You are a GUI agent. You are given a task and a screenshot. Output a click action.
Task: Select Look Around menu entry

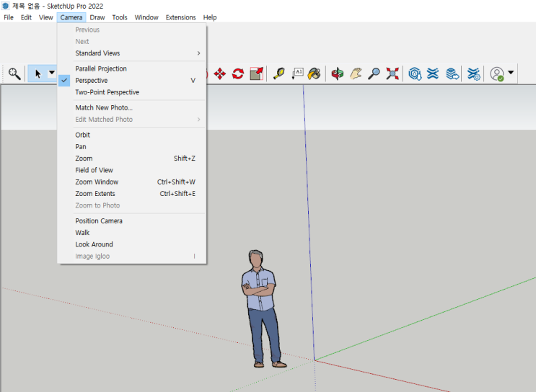pos(132,244)
